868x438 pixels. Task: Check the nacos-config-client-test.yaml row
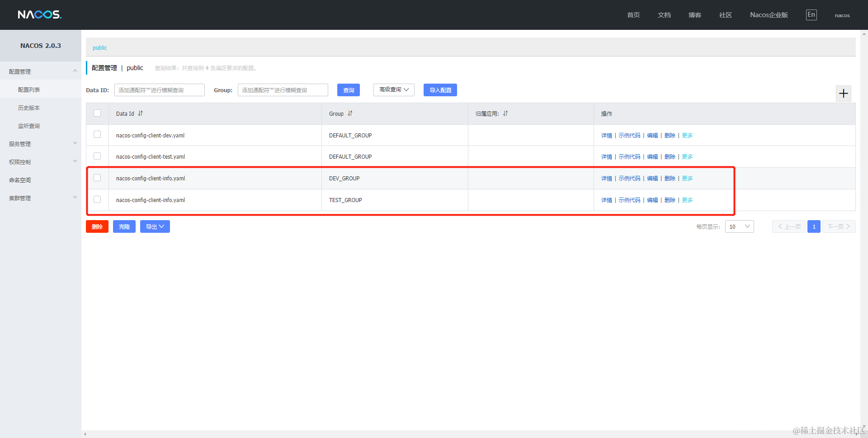pyautogui.click(x=97, y=156)
